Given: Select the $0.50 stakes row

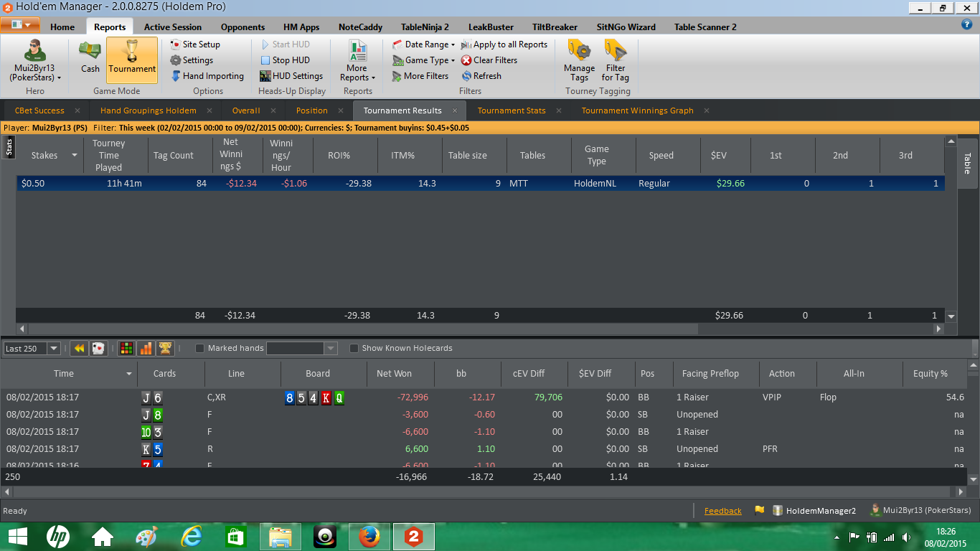Looking at the screenshot, I should [480, 184].
